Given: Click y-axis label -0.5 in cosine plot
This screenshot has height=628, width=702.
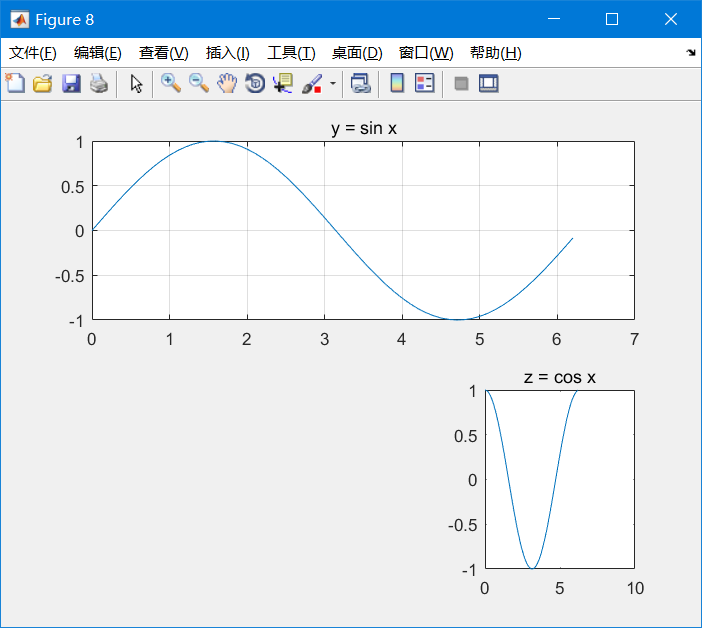Looking at the screenshot, I should pyautogui.click(x=462, y=525).
